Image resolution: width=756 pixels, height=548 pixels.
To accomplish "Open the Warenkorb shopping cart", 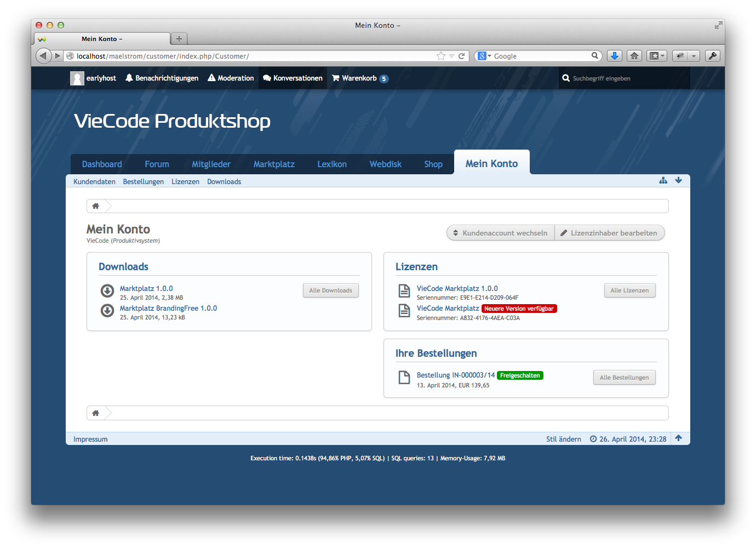I will pyautogui.click(x=359, y=78).
